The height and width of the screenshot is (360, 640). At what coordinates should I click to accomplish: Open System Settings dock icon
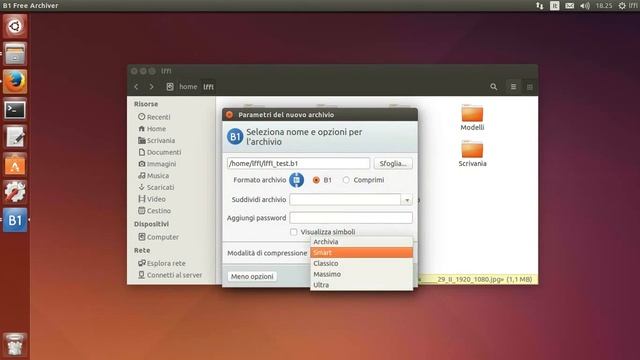[15, 192]
